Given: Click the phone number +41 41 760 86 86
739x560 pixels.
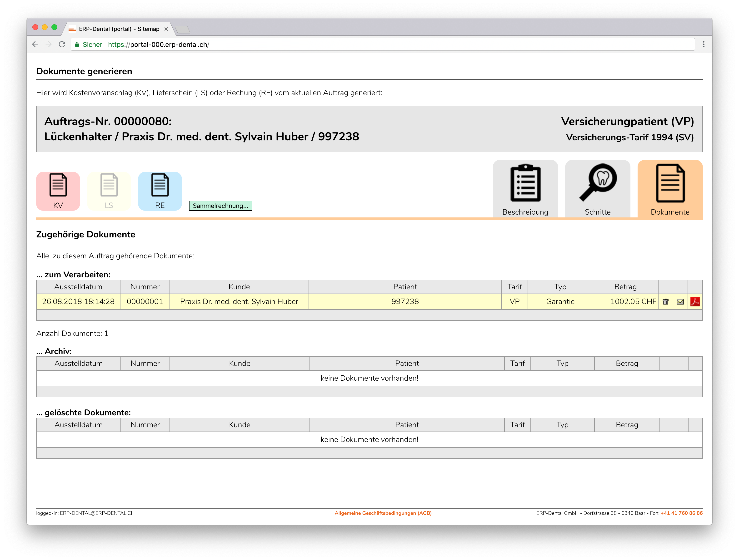Looking at the screenshot, I should pyautogui.click(x=682, y=513).
